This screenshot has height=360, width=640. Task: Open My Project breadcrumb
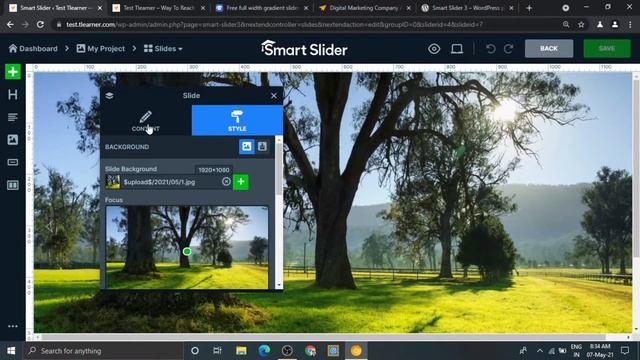[x=100, y=49]
